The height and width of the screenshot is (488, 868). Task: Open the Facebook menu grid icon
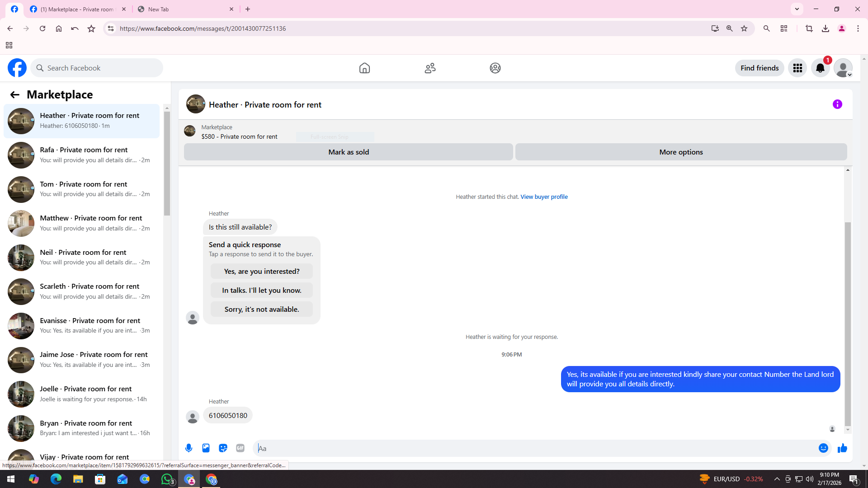click(x=797, y=68)
